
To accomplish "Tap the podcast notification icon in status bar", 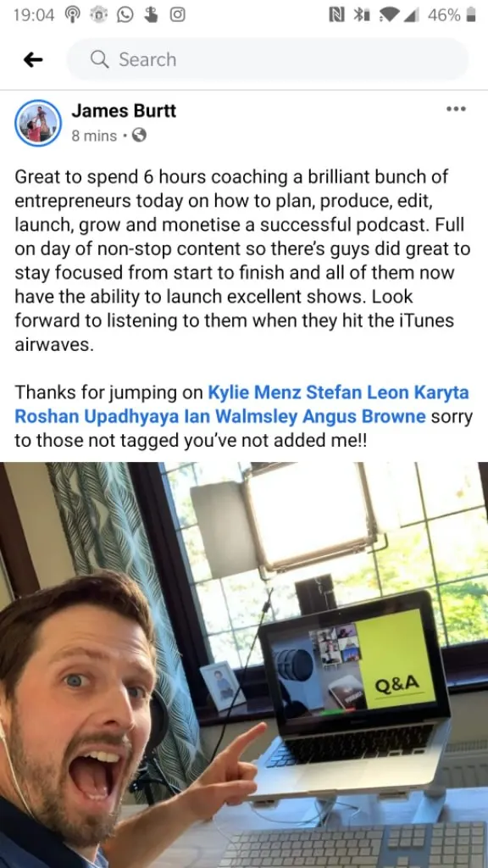I will (x=73, y=15).
